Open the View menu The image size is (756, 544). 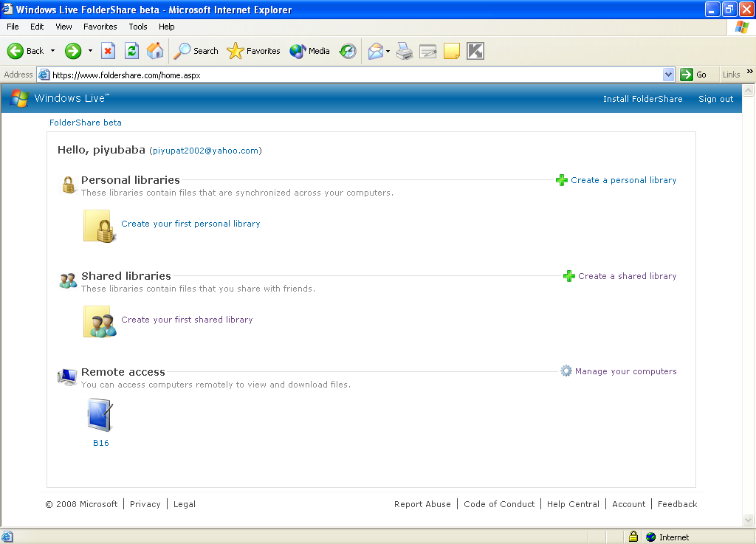[63, 27]
